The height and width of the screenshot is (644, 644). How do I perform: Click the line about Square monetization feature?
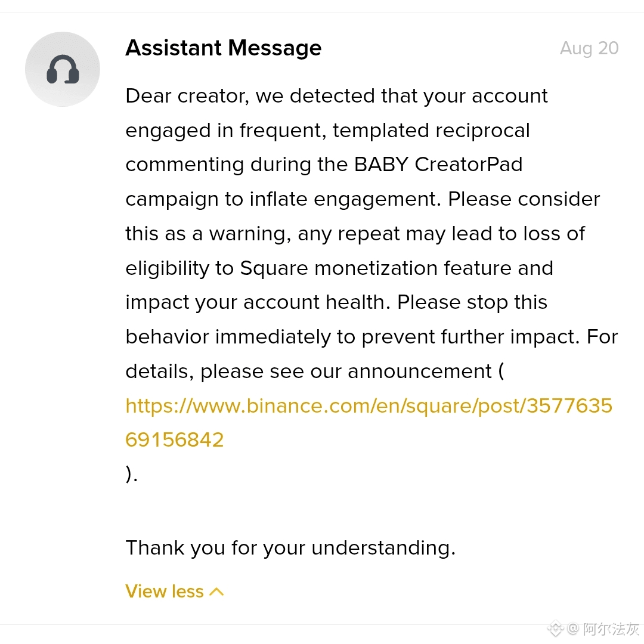[x=339, y=268]
